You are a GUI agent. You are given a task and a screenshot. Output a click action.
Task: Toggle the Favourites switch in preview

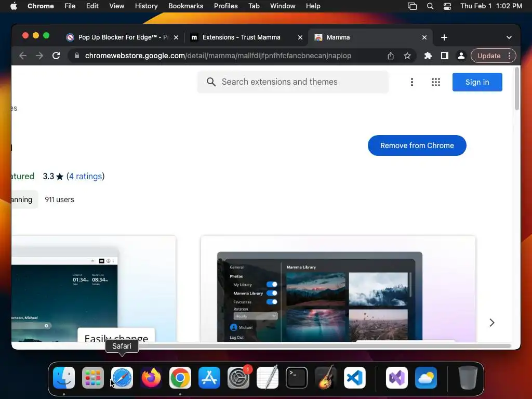[x=272, y=302]
